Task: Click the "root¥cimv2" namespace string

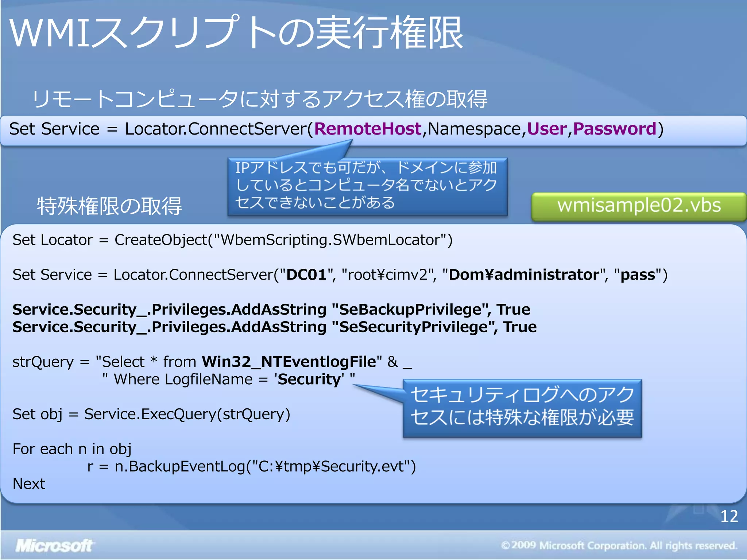Action: coord(389,275)
